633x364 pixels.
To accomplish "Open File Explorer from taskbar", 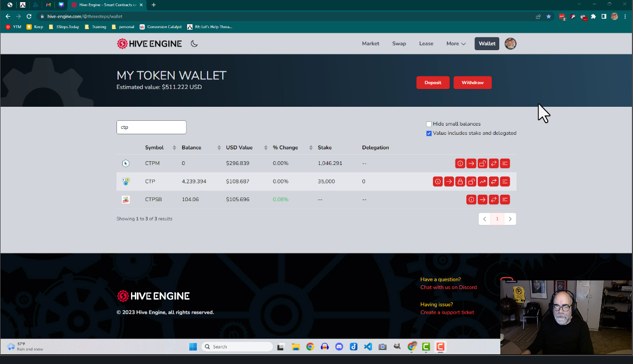I will coord(295,347).
